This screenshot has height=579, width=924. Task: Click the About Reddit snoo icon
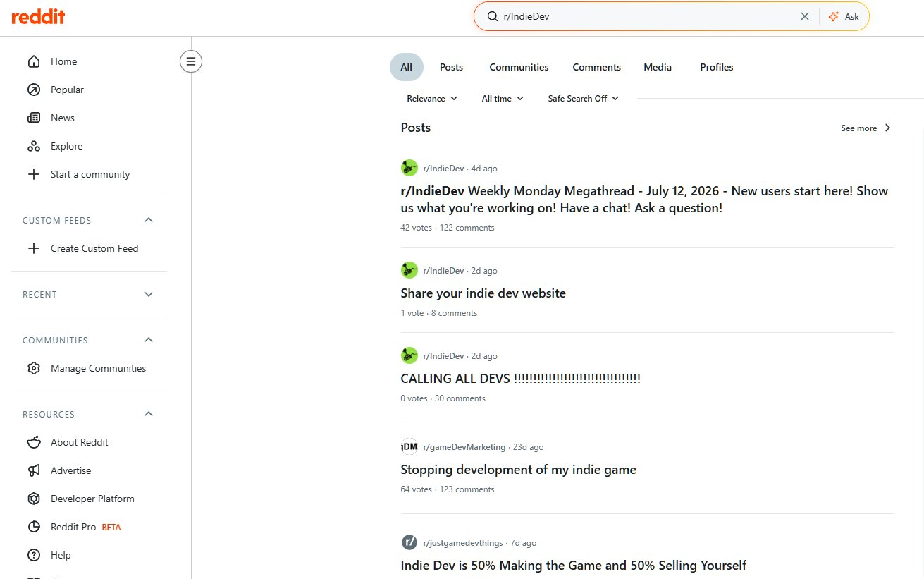coord(34,442)
